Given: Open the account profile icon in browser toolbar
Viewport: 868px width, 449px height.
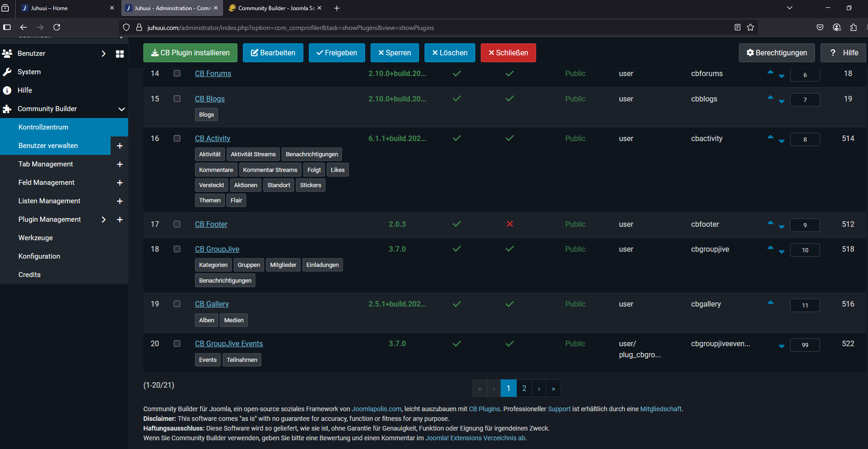Looking at the screenshot, I should [x=837, y=28].
